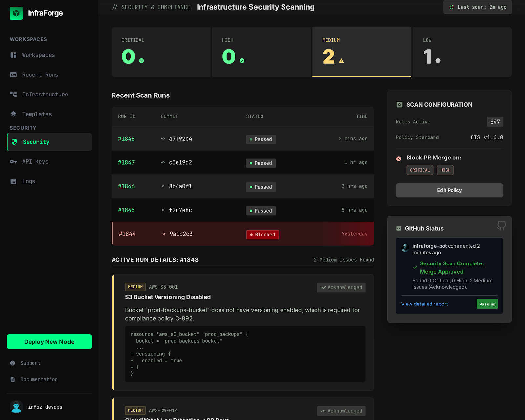Open Logs from the sidebar

(x=49, y=181)
